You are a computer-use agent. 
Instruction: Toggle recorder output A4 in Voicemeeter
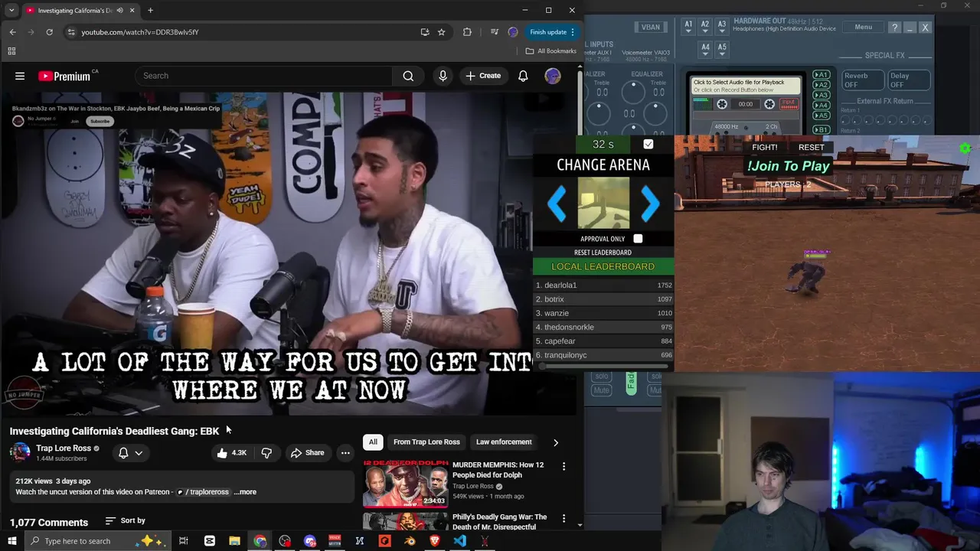click(821, 106)
